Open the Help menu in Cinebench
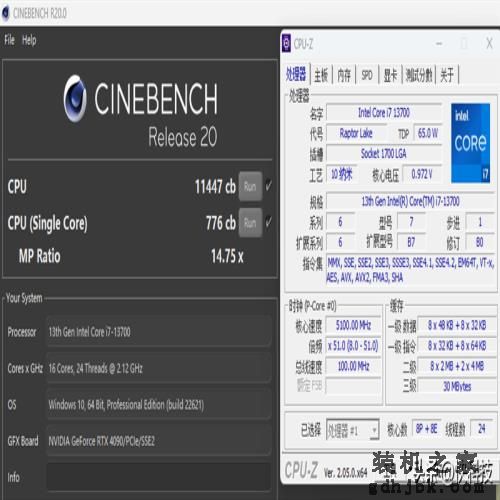This screenshot has height=500, width=500. (29, 40)
